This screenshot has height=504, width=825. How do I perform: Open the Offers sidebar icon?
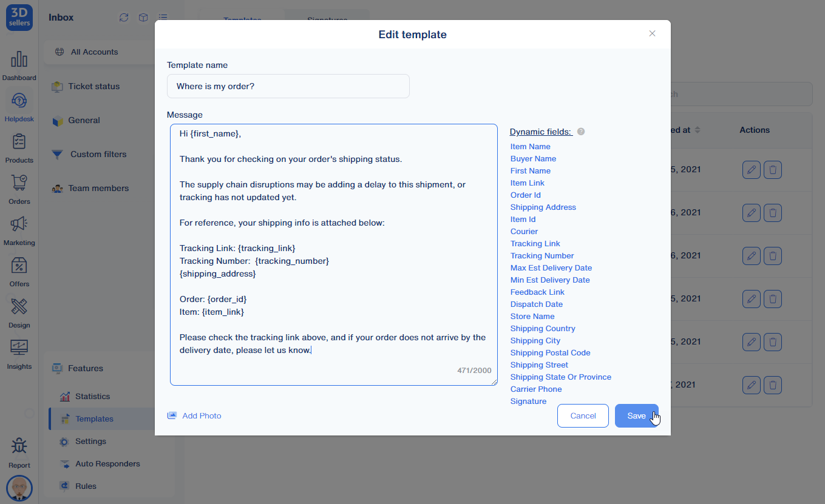[19, 266]
